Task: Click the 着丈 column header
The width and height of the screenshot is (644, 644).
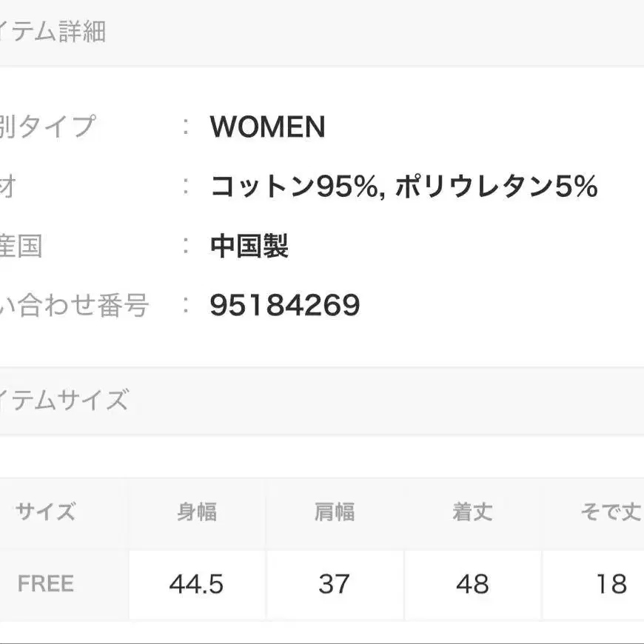Action: (x=472, y=511)
